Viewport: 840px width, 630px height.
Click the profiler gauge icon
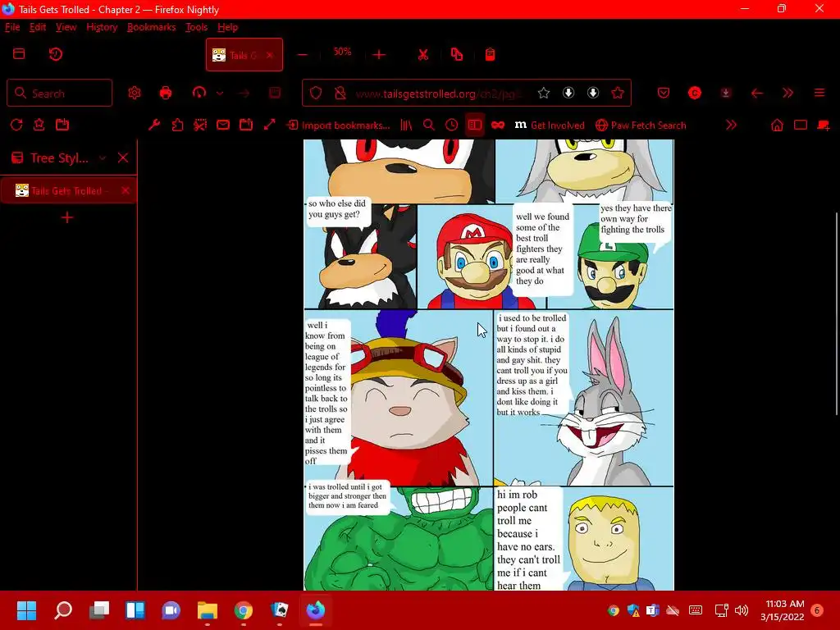(x=199, y=94)
